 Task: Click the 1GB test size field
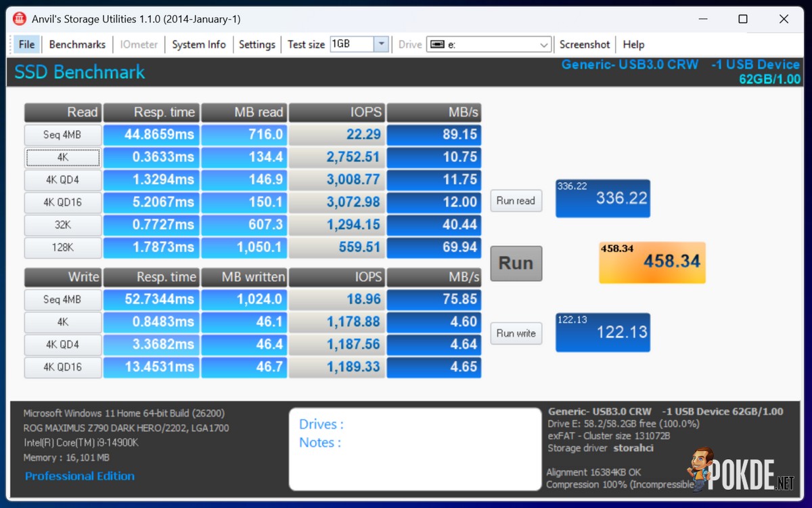pyautogui.click(x=352, y=44)
